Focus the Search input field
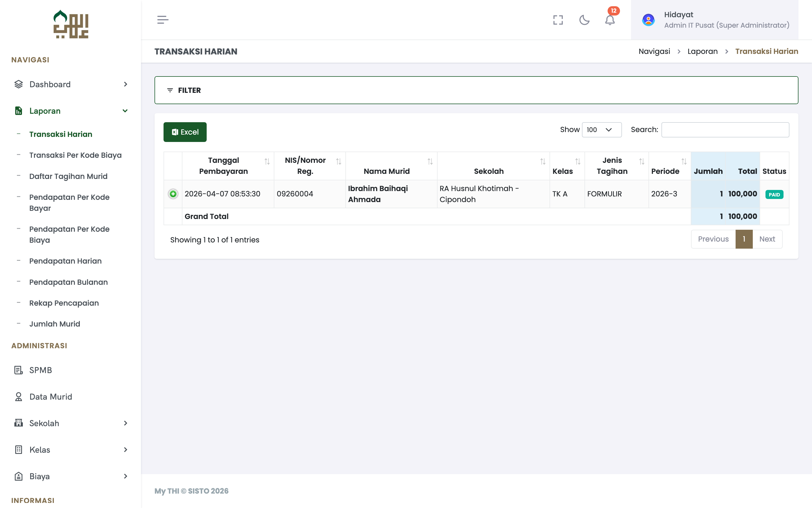Viewport: 812px width, 508px height. [725, 130]
